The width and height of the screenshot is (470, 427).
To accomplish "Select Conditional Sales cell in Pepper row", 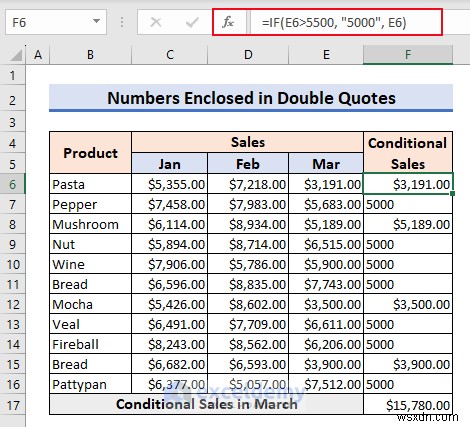I will (x=408, y=204).
